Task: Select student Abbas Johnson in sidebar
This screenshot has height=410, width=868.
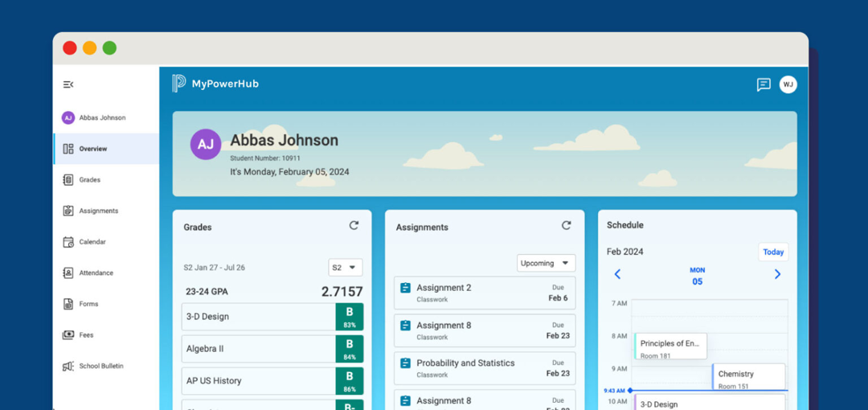Action: click(106, 117)
